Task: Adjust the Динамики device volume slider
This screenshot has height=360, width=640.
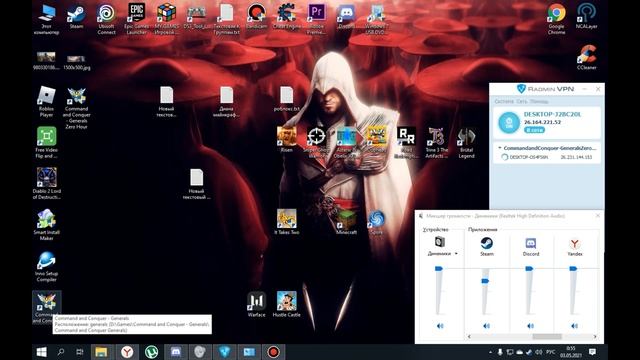Action: [439, 269]
